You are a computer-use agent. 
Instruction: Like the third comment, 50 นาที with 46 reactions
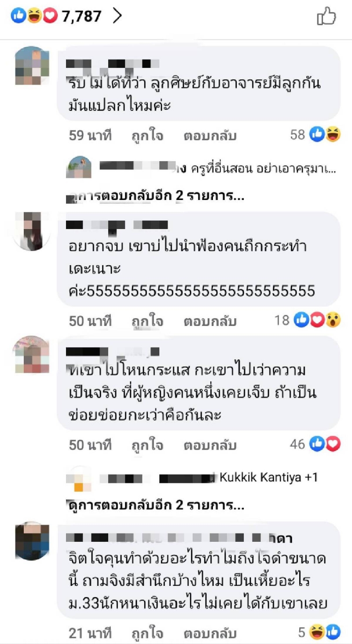point(147,445)
